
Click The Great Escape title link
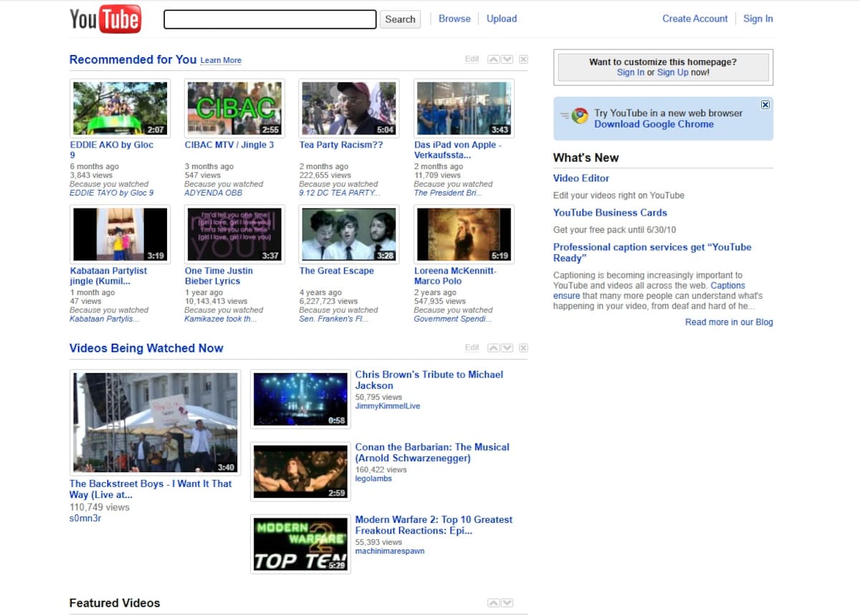click(337, 271)
